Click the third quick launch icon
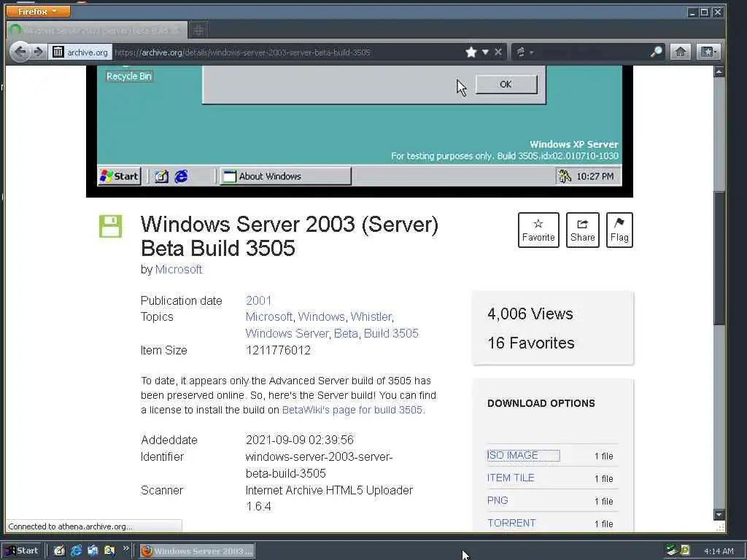Viewport: 747px width, 560px height. click(93, 551)
